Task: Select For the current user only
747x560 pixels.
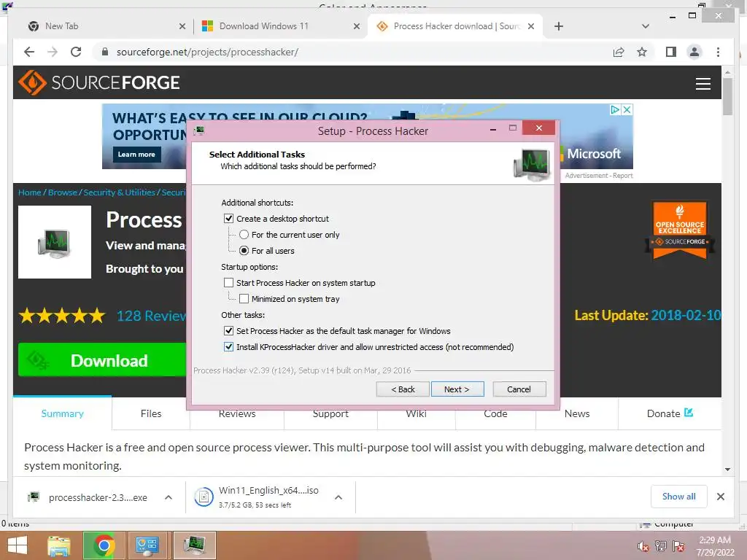Action: pyautogui.click(x=244, y=235)
